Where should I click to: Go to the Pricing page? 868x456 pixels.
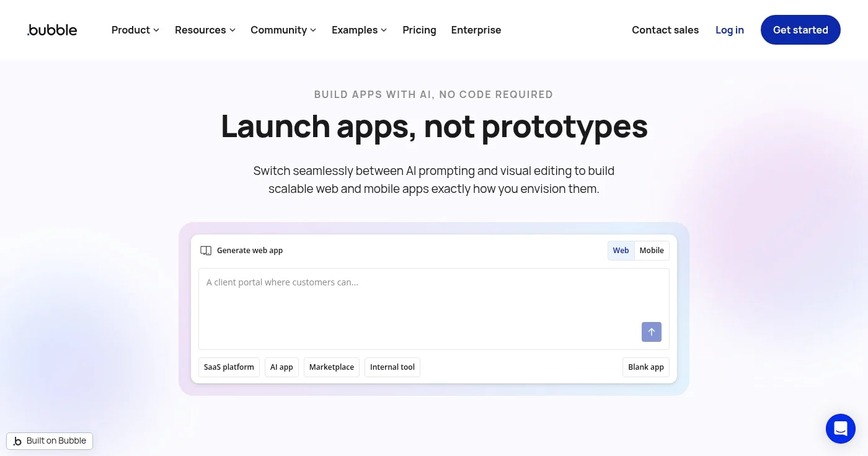tap(419, 30)
